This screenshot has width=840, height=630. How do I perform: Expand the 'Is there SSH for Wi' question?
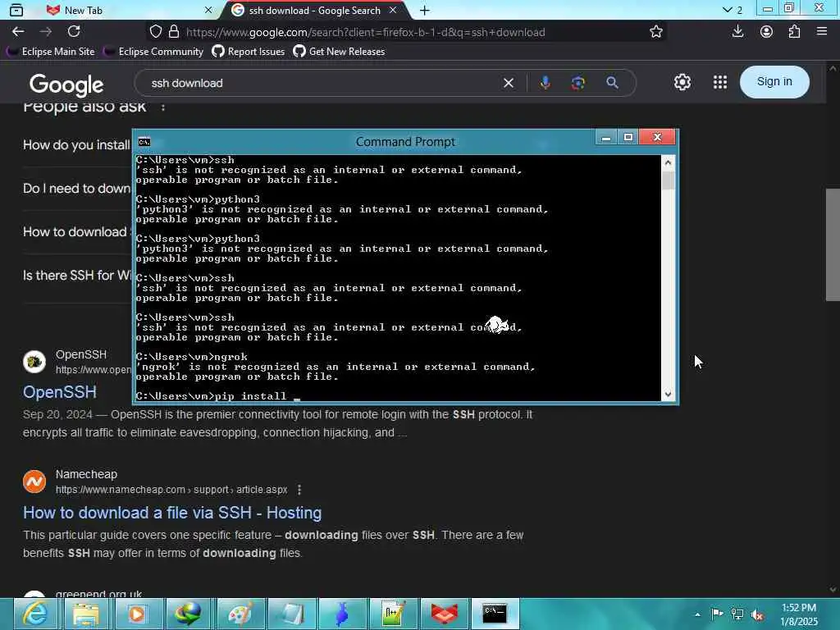coord(76,276)
